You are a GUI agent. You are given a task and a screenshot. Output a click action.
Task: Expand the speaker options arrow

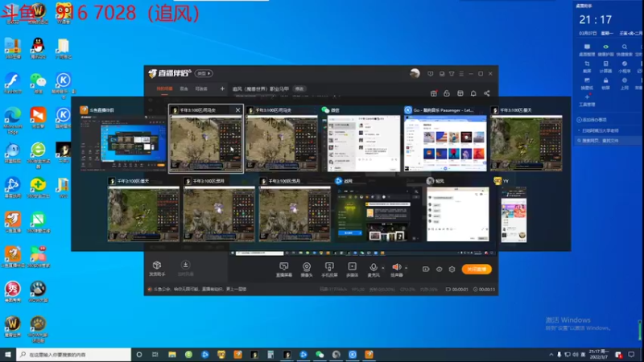point(407,268)
